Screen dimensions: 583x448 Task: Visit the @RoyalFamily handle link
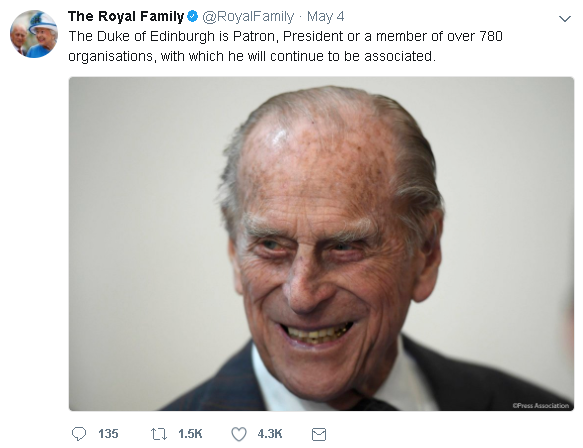click(248, 16)
